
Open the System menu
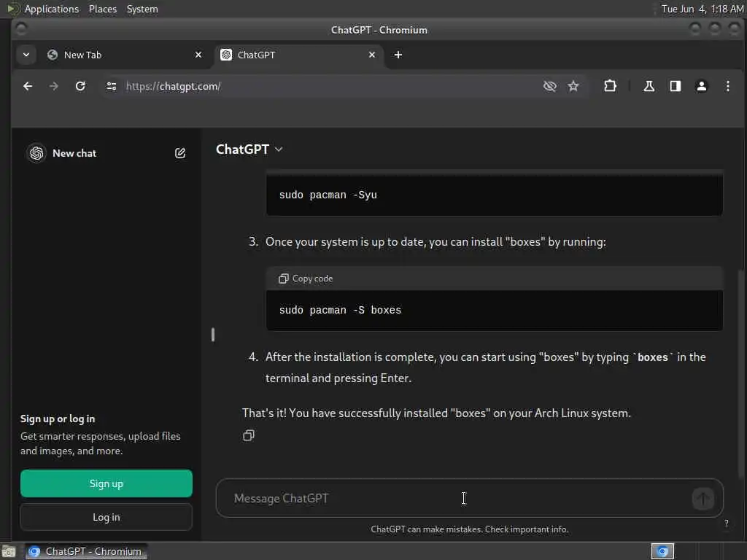tap(142, 9)
